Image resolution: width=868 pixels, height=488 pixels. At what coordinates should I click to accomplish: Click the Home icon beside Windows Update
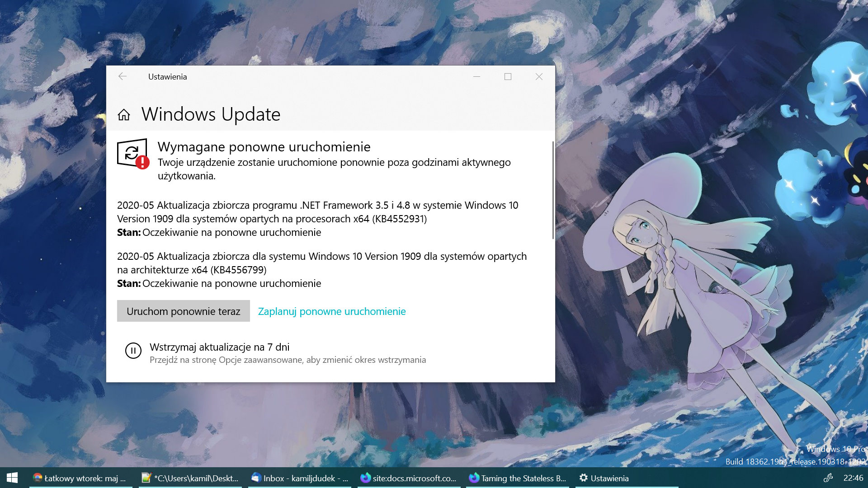pyautogui.click(x=123, y=115)
